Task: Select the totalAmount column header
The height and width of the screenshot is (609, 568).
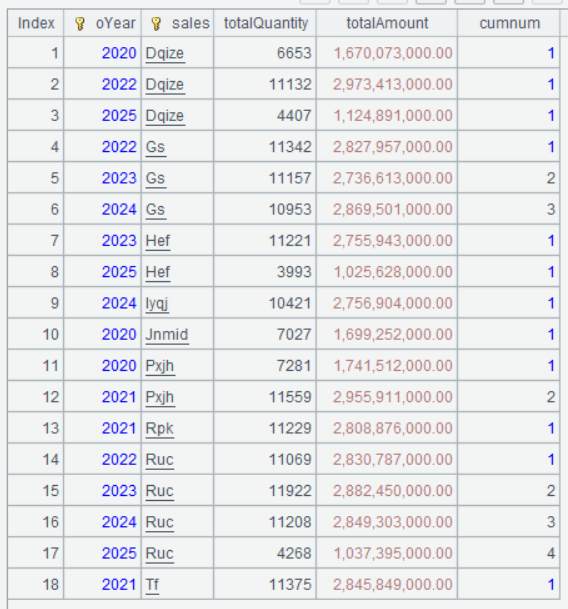Action: coord(387,23)
